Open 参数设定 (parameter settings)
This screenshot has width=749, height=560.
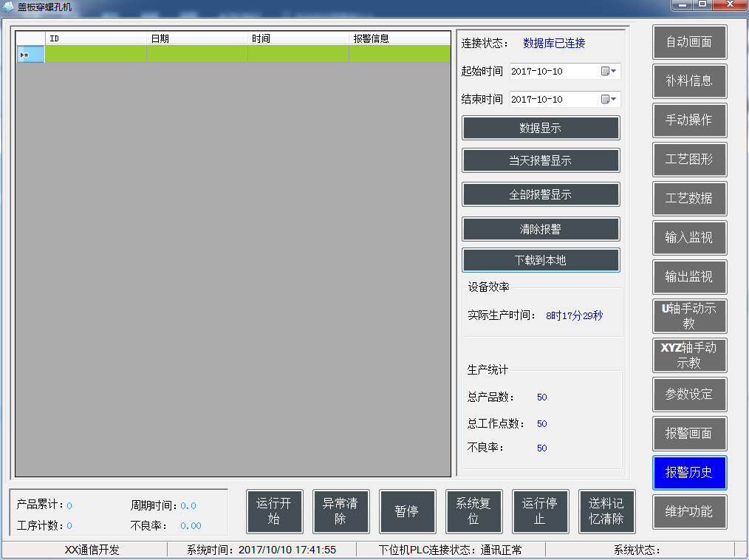click(x=689, y=395)
